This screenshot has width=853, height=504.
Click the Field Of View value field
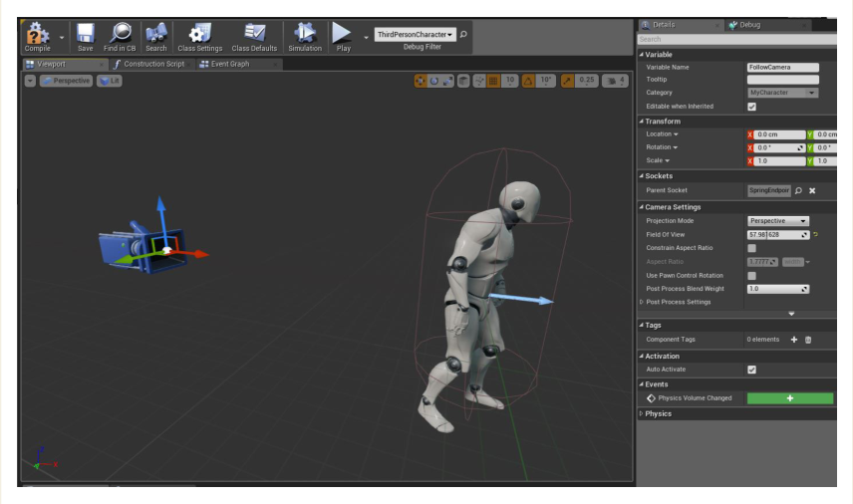pos(778,235)
